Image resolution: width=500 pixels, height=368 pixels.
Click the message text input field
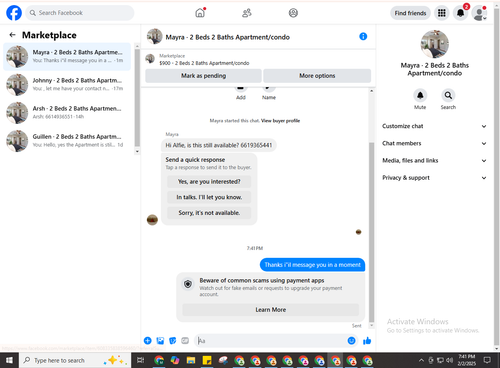pos(271,341)
